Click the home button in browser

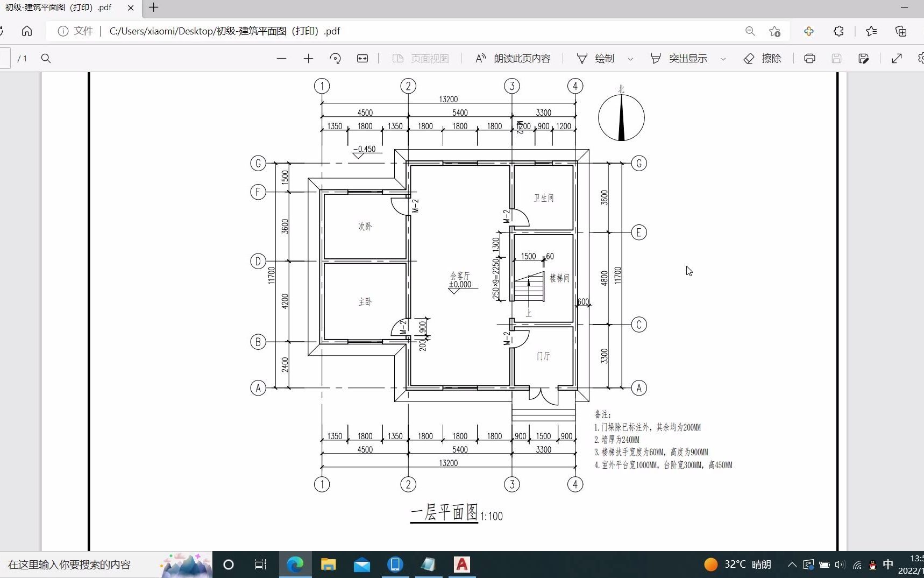pyautogui.click(x=27, y=31)
